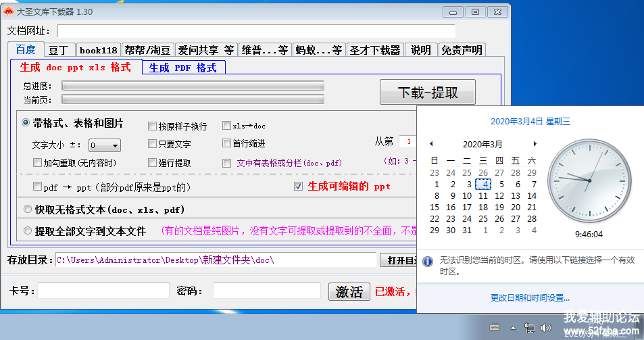Click the 存放目录 path field

pos(216,260)
